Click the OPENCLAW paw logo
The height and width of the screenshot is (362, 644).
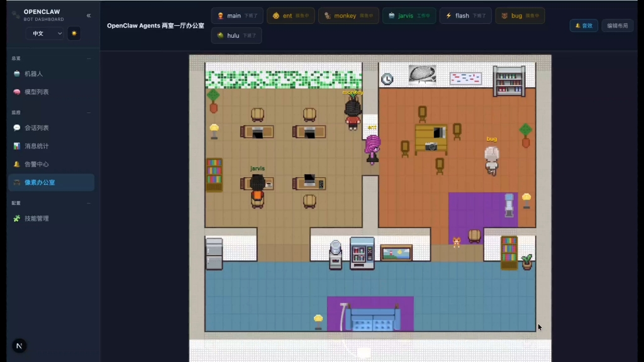[16, 15]
